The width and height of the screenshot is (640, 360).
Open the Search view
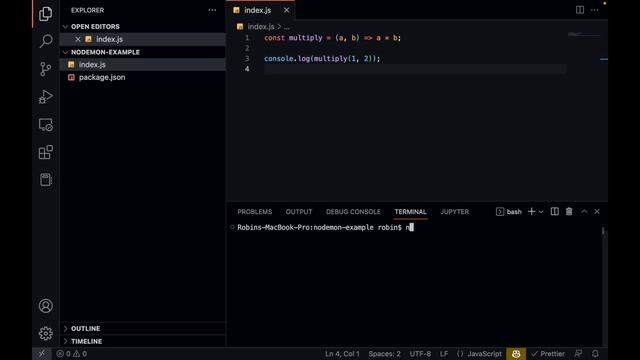coord(46,41)
